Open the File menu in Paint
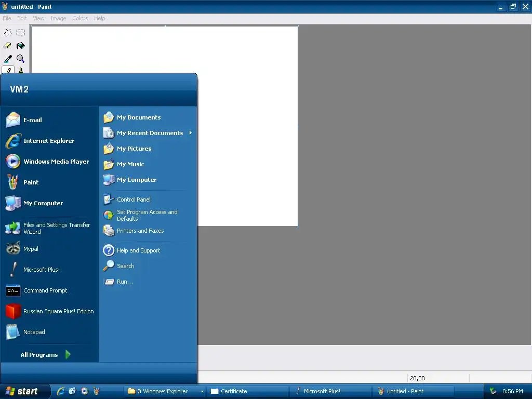Viewport: 532px width, 399px height. click(7, 18)
